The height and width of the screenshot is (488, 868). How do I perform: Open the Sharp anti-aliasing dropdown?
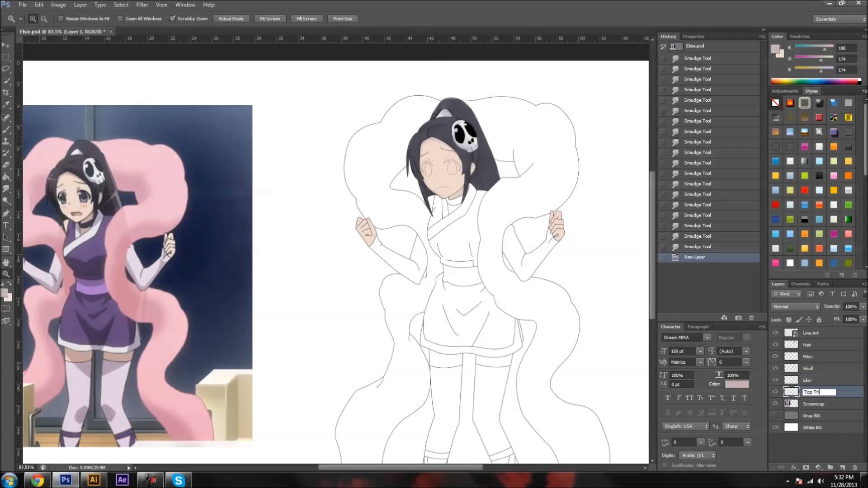[x=736, y=426]
